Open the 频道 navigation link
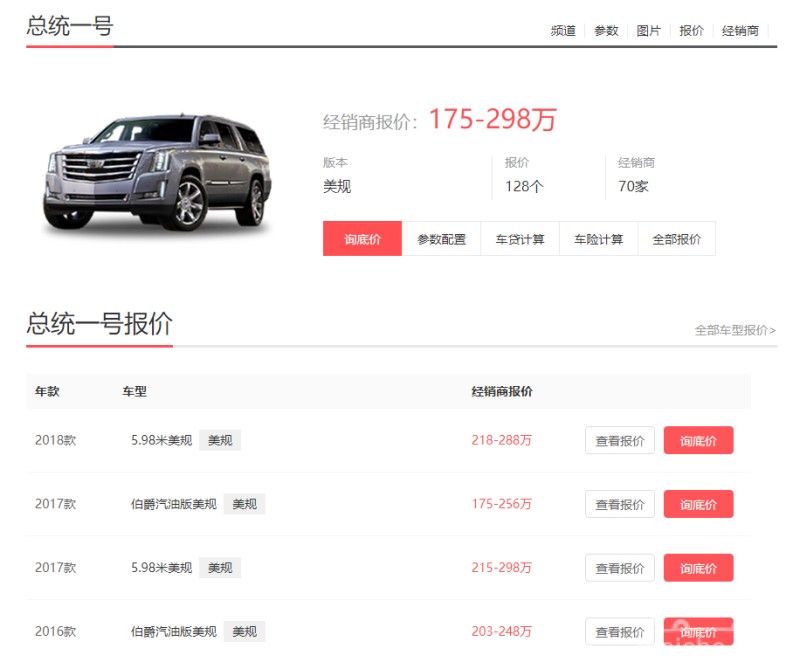Viewport: 800px width, 669px height. (563, 31)
